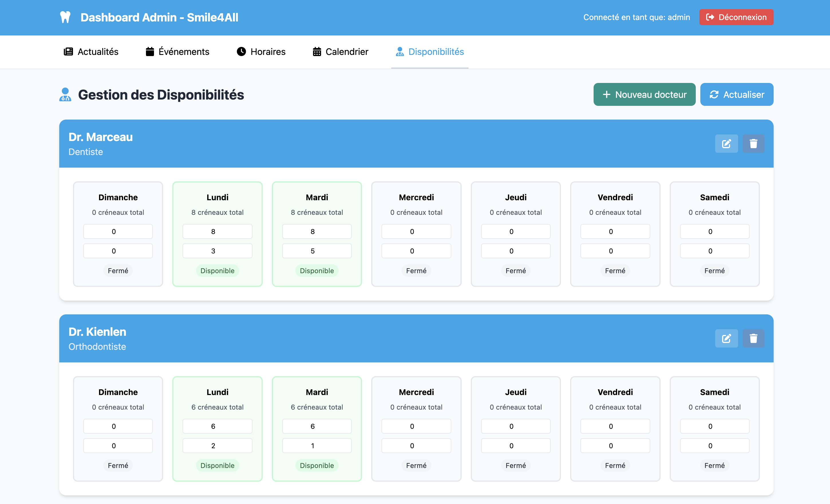The width and height of the screenshot is (830, 504).
Task: Click Dr. Kienlen's Samedi Fermé status badge
Action: (714, 465)
